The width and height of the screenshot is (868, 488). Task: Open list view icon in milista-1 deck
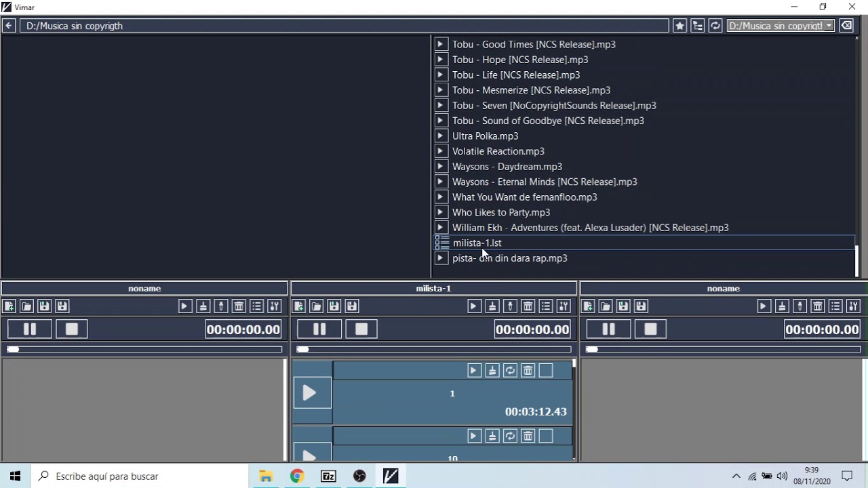(x=546, y=306)
